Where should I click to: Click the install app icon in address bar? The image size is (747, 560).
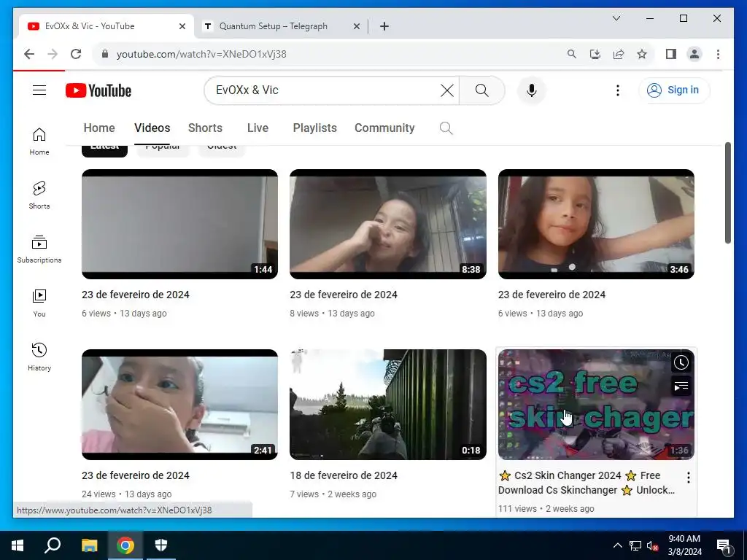click(595, 54)
